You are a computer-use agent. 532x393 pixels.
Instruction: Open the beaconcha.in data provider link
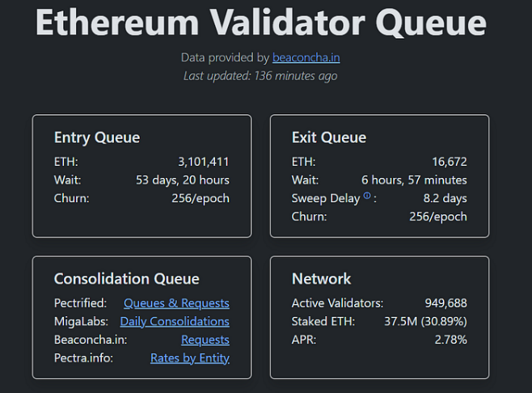306,57
